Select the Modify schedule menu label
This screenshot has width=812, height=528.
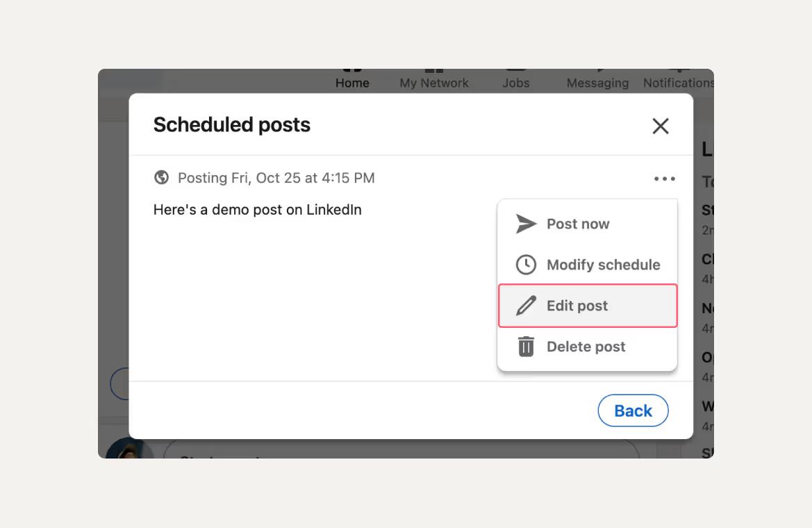click(604, 265)
